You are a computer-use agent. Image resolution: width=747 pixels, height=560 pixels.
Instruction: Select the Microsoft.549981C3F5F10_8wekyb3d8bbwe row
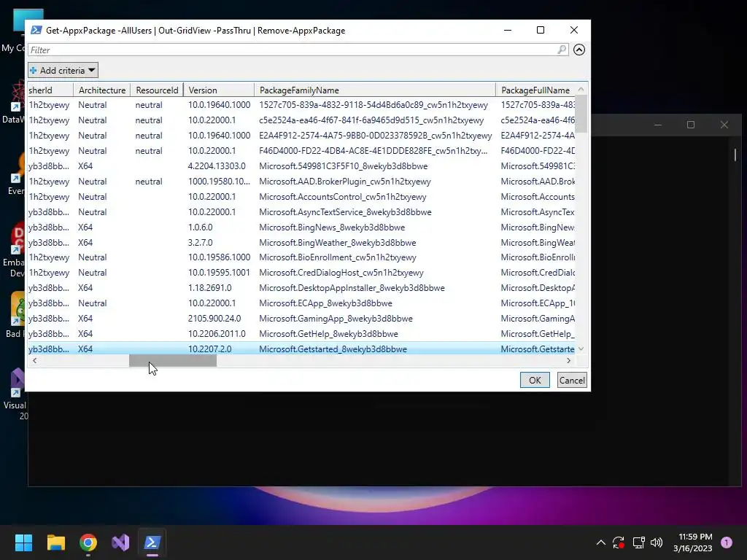click(301, 166)
